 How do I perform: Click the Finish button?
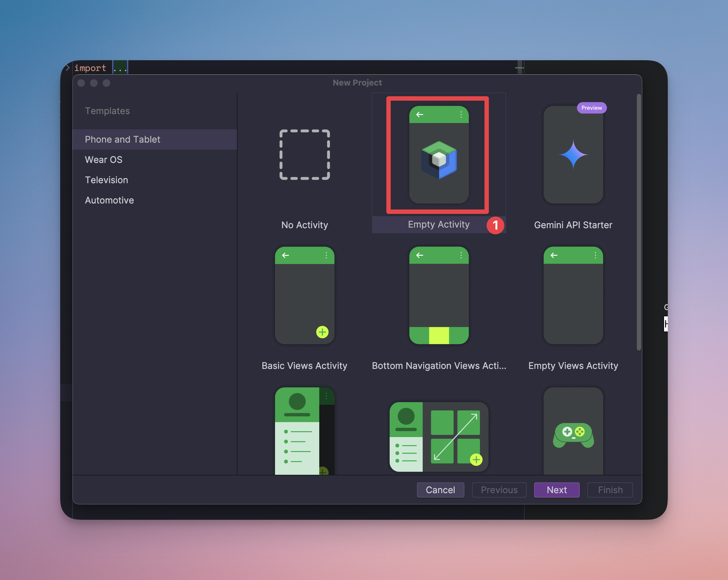610,490
